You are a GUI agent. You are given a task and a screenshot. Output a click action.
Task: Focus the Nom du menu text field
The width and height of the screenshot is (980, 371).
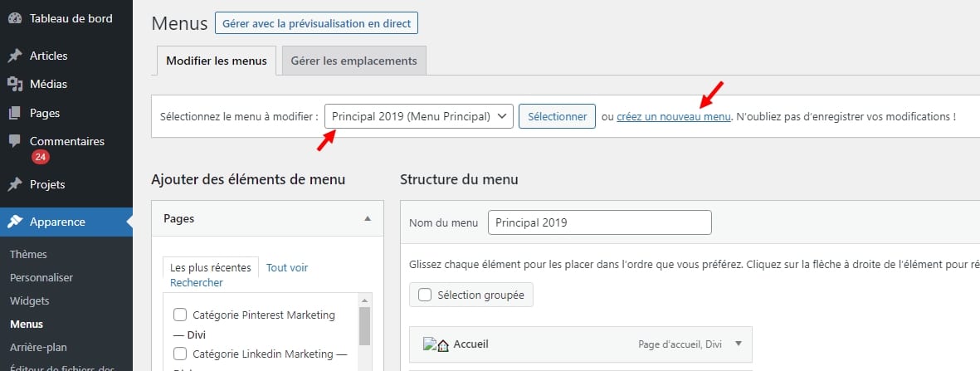[x=599, y=222]
